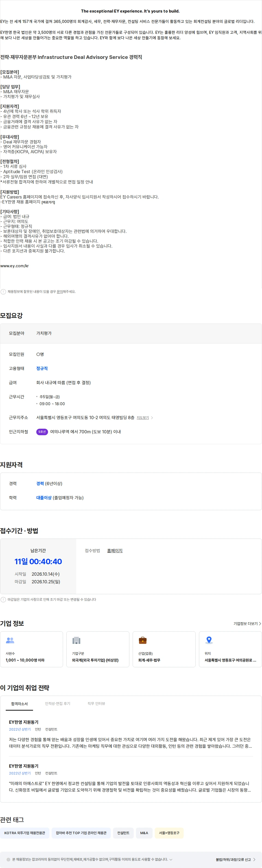Click info icon beside early closing notice
Screen dimensions: 262x868
[3, 599]
